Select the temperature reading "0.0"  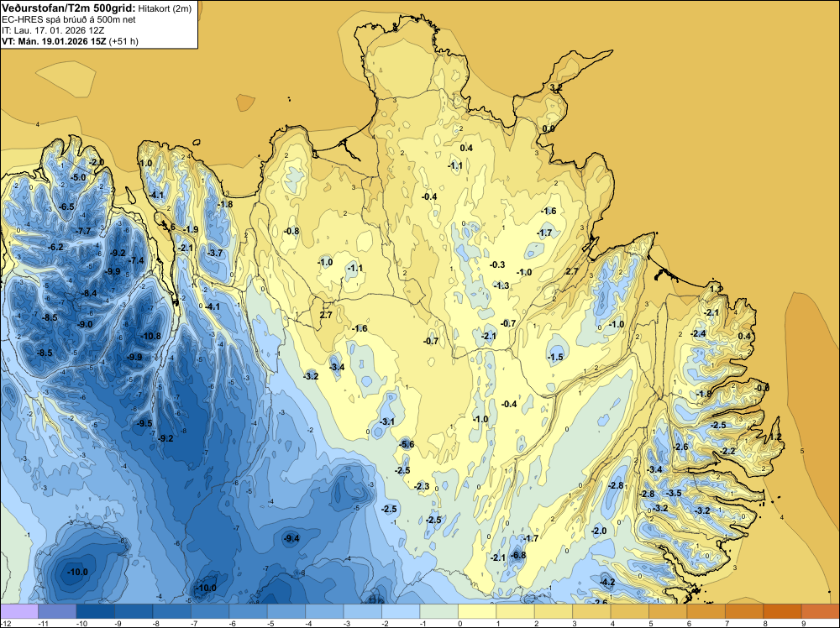coord(549,129)
